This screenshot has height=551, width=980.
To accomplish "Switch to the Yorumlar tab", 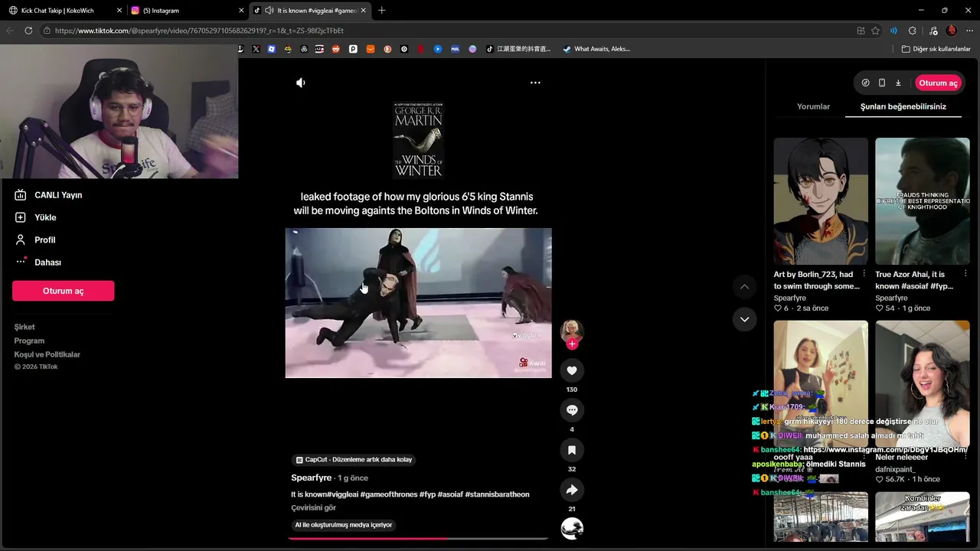I will 813,106.
